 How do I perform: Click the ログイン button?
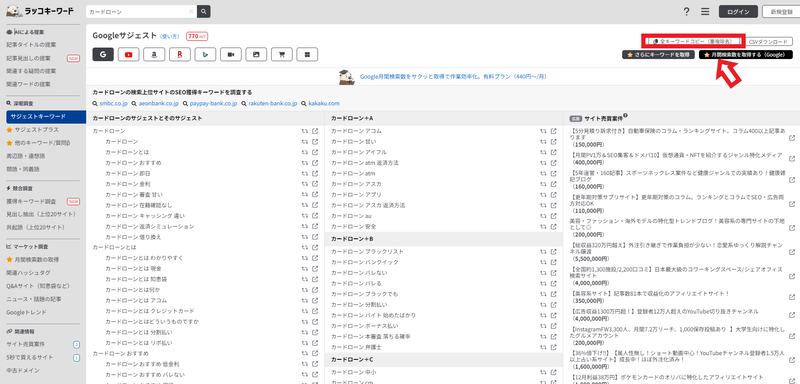(738, 12)
